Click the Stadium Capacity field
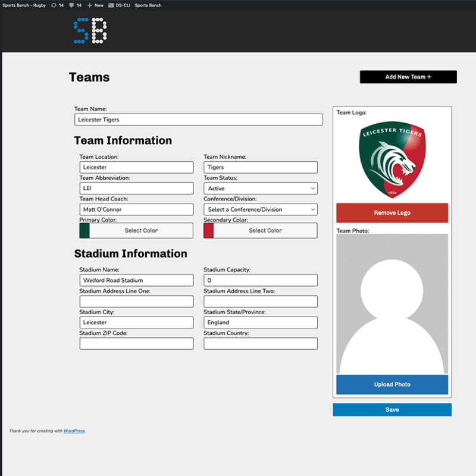 261,280
